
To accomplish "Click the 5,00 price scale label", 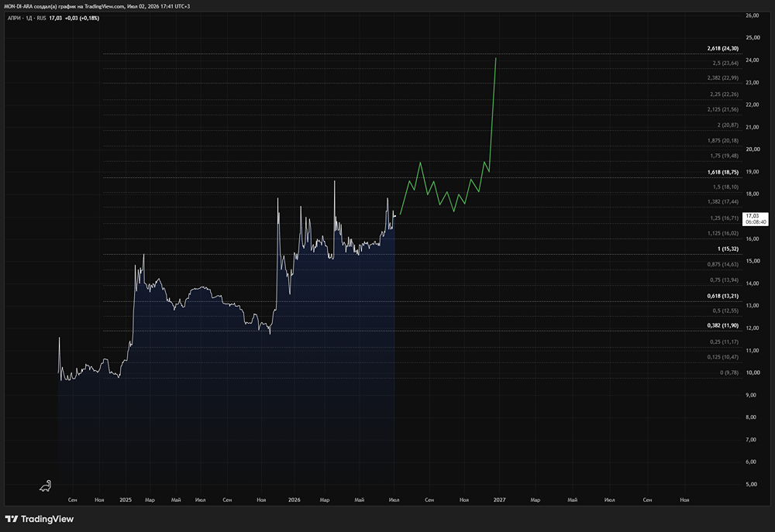I will (752, 484).
